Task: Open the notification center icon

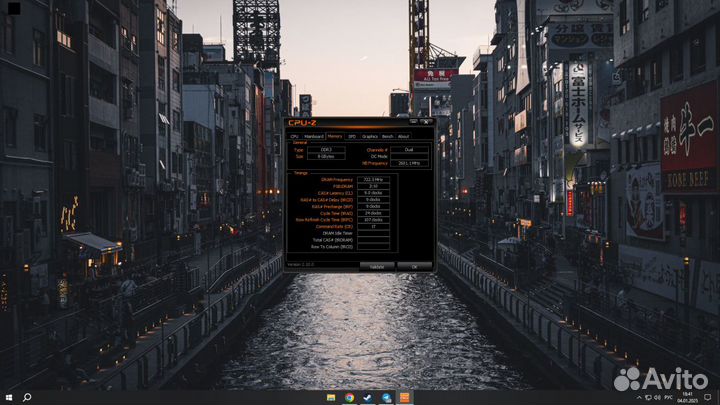Action: pos(707,397)
